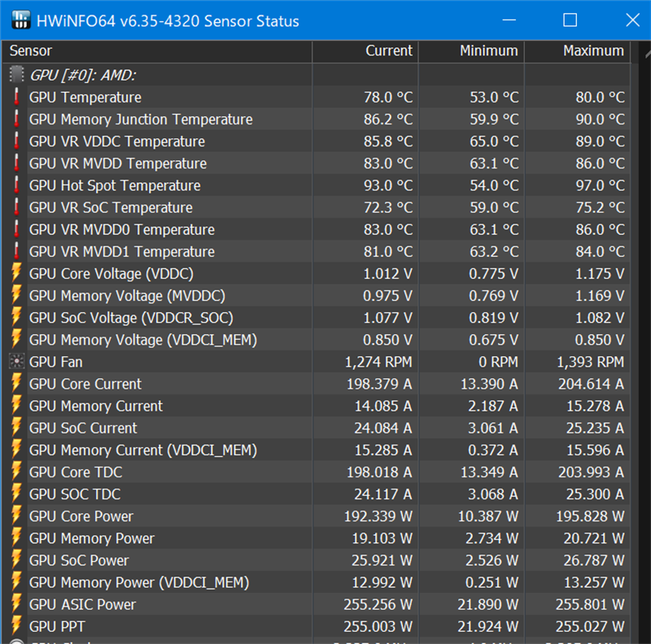Select the GPU SoC Voltage (VDDCR_SOC) label
651x644 pixels.
coord(131,318)
